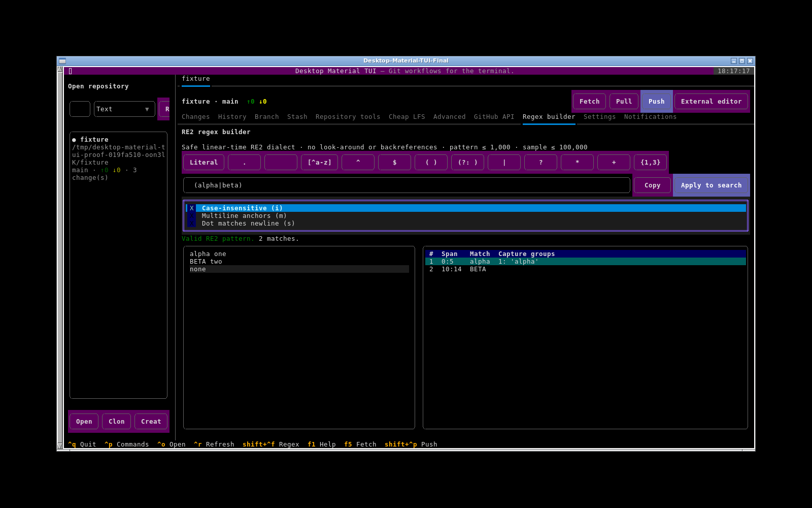This screenshot has height=508, width=812.
Task: Focus the regex pattern input field
Action: (407, 185)
